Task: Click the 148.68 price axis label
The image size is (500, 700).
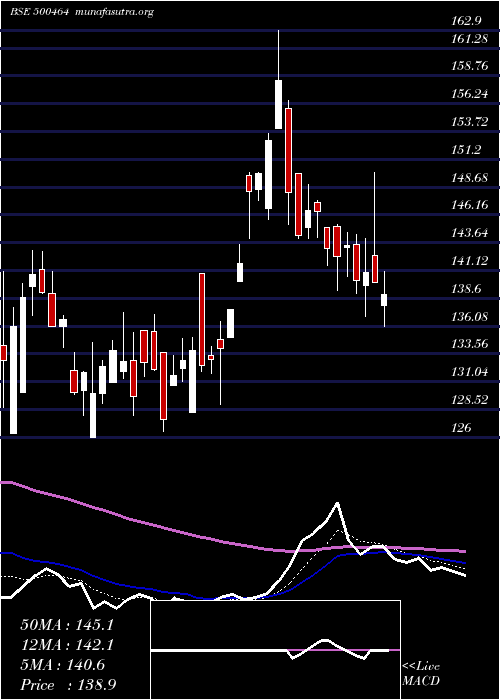Action: click(x=469, y=178)
